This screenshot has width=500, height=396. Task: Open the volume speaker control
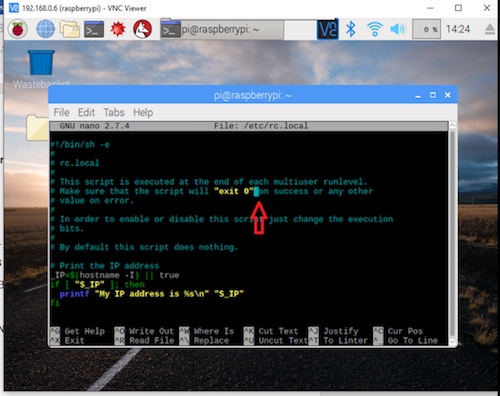[397, 29]
